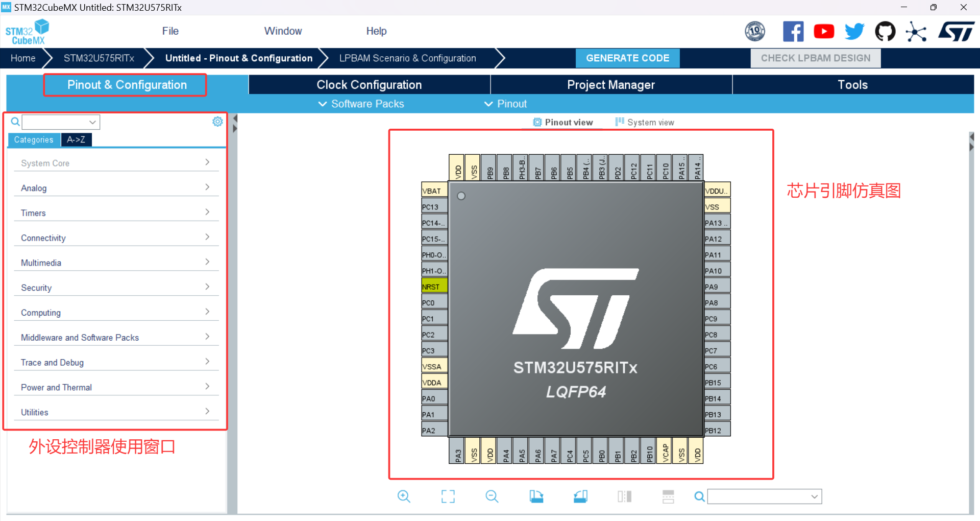The width and height of the screenshot is (980, 521).
Task: Switch to the A->Z list mode
Action: pos(76,139)
